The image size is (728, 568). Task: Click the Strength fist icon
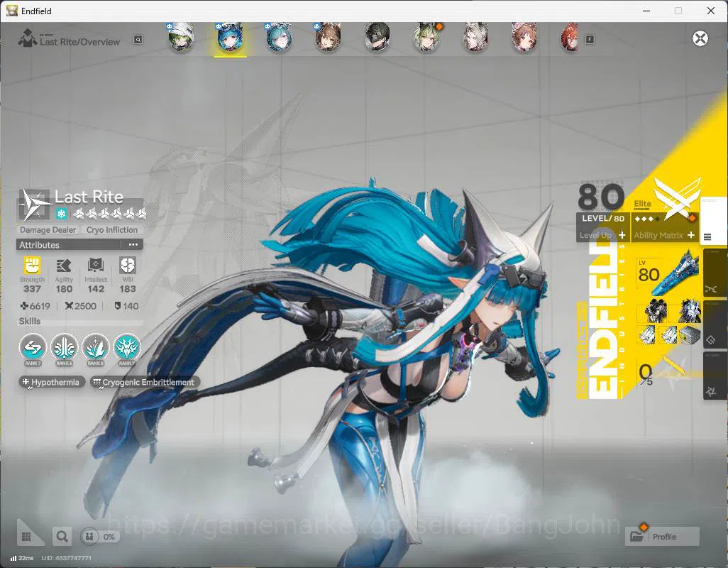(32, 266)
